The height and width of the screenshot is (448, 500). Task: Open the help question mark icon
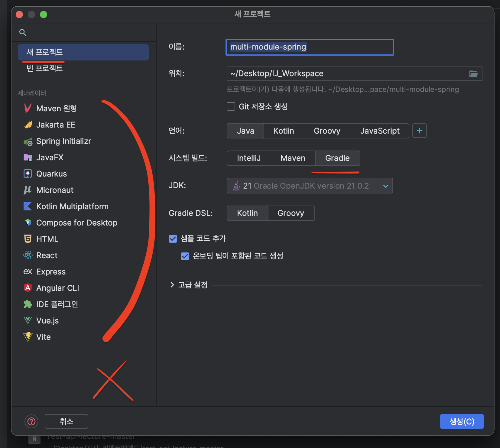pyautogui.click(x=31, y=421)
